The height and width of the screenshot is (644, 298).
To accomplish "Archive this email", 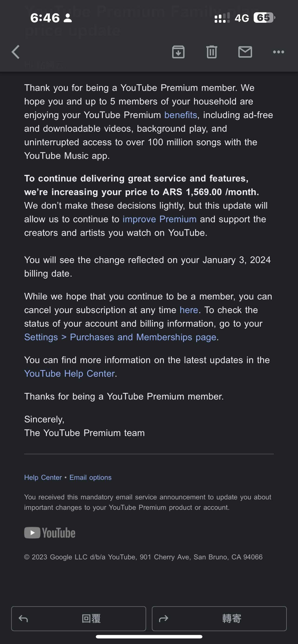I will coord(178,52).
